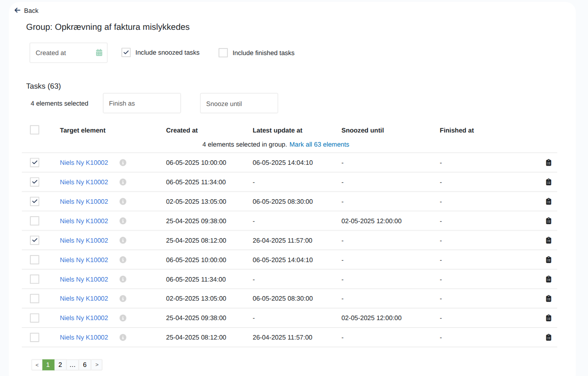Jump to page 6 of tasks
The height and width of the screenshot is (376, 588).
point(85,365)
